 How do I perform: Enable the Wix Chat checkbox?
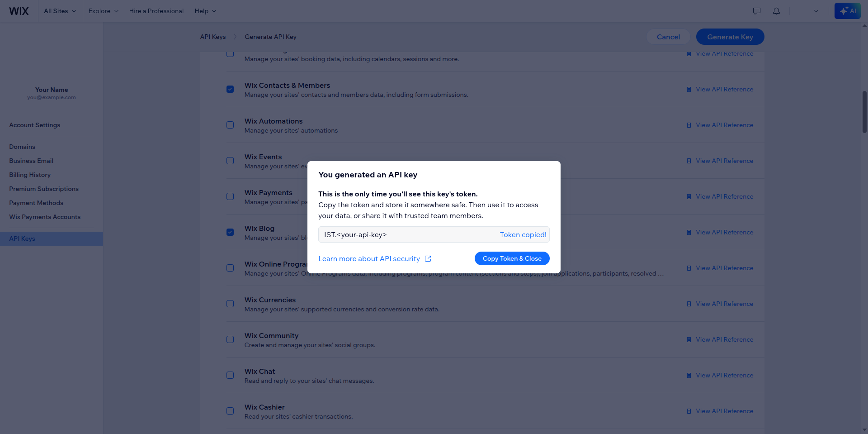(230, 375)
